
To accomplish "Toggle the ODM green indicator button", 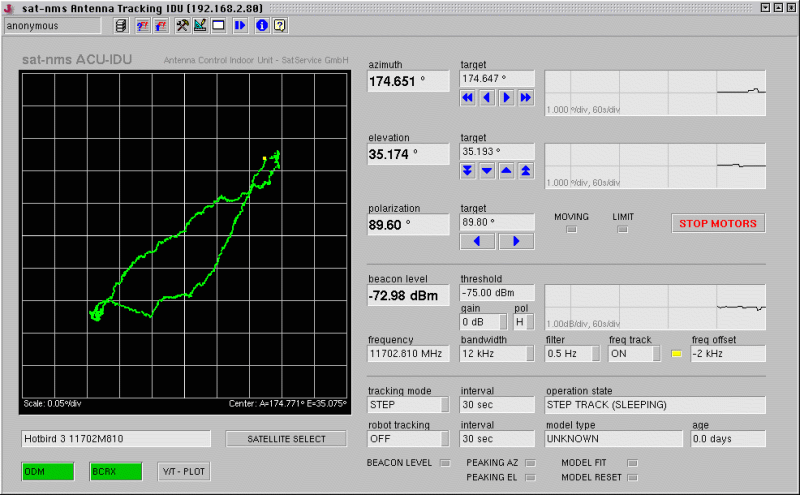I will [47, 471].
